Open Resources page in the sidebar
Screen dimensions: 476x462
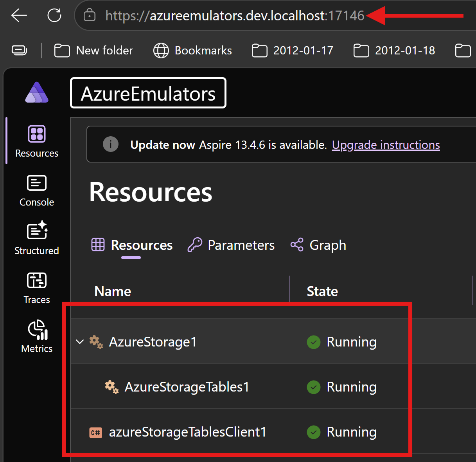[x=37, y=141]
